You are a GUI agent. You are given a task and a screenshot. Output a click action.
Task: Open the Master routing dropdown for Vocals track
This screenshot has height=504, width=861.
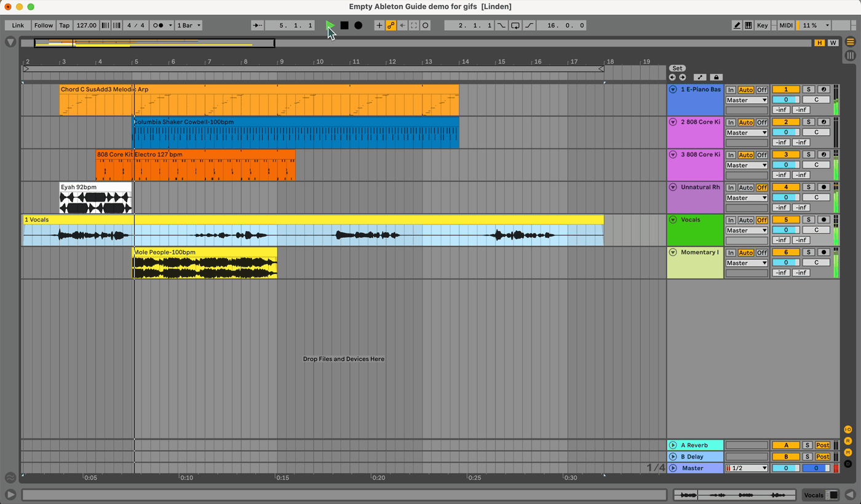pos(747,230)
